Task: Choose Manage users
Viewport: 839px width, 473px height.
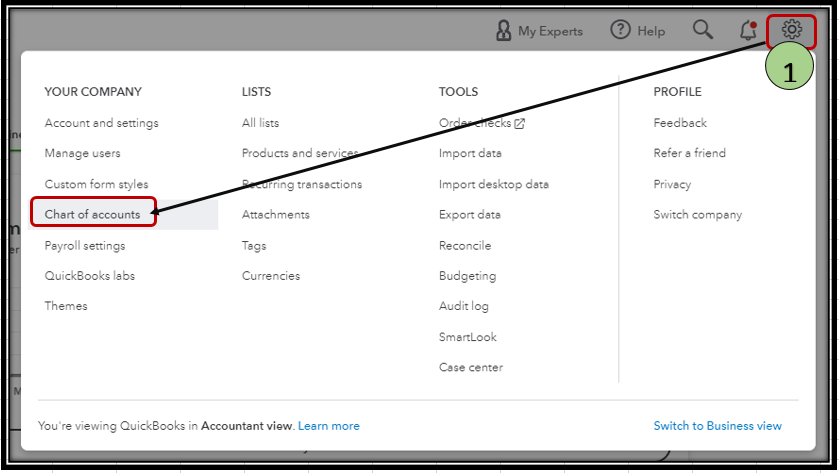Action: (82, 153)
